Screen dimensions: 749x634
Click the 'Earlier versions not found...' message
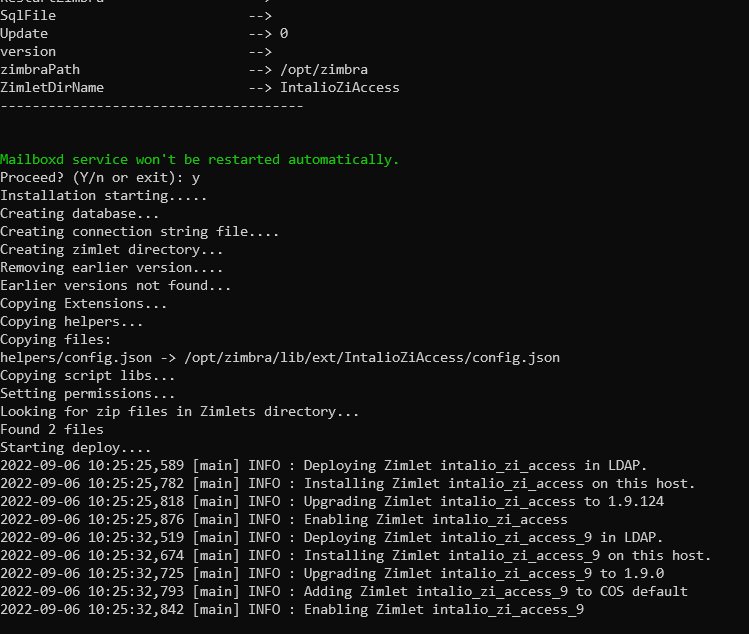[115, 286]
